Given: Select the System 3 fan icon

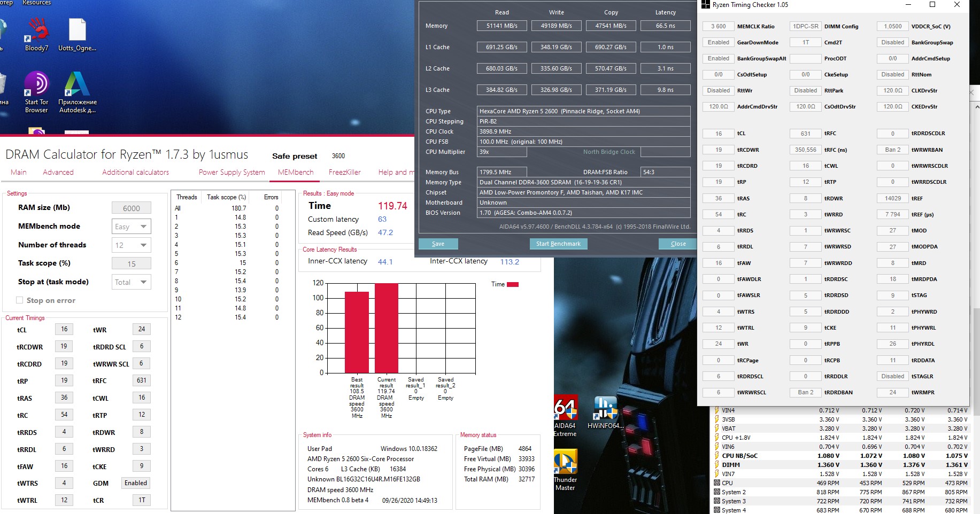Looking at the screenshot, I should tap(717, 501).
